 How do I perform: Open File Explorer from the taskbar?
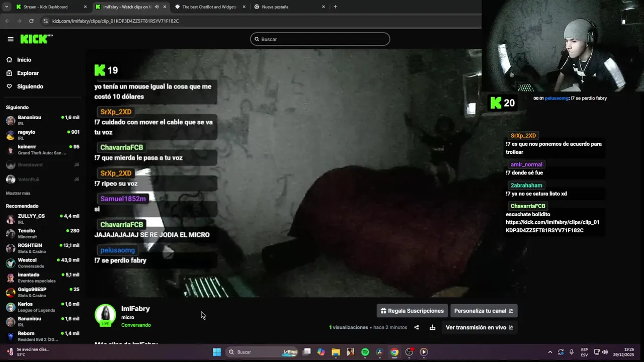[x=336, y=352]
